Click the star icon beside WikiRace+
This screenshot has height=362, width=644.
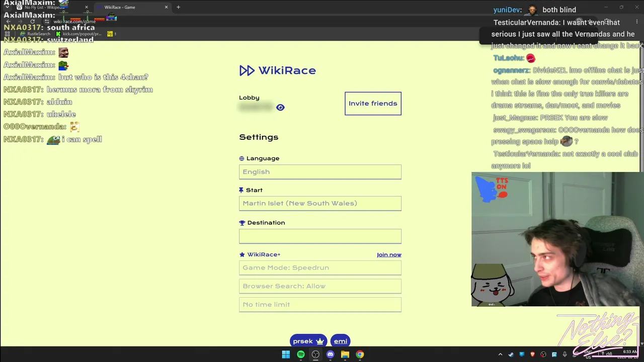242,254
